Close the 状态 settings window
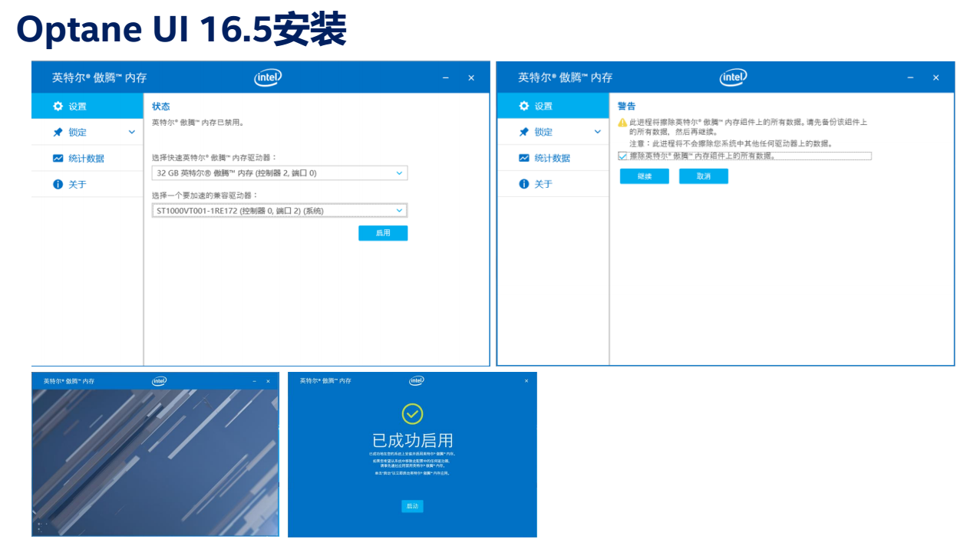980x549 pixels. click(471, 78)
